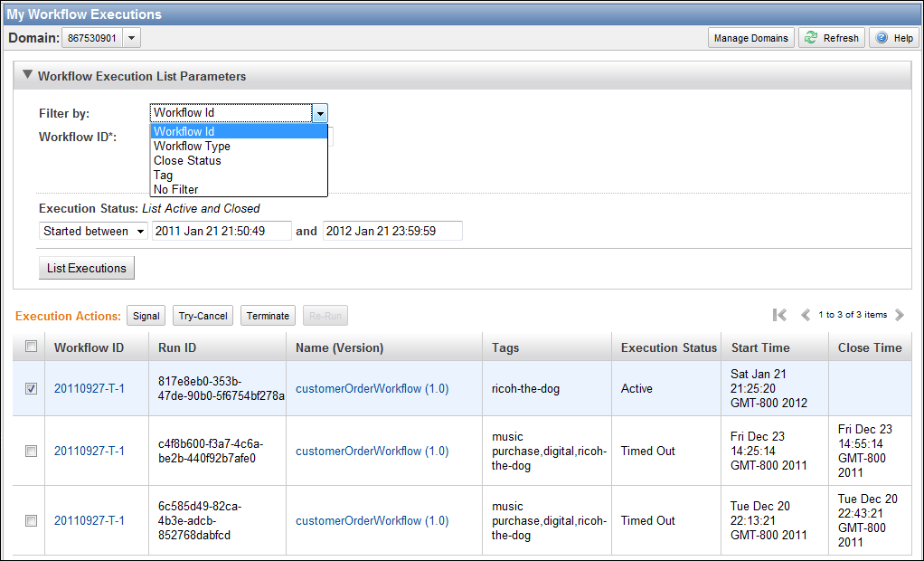The image size is (924, 561).
Task: Pick No Filter in the dropdown
Action: pos(176,189)
